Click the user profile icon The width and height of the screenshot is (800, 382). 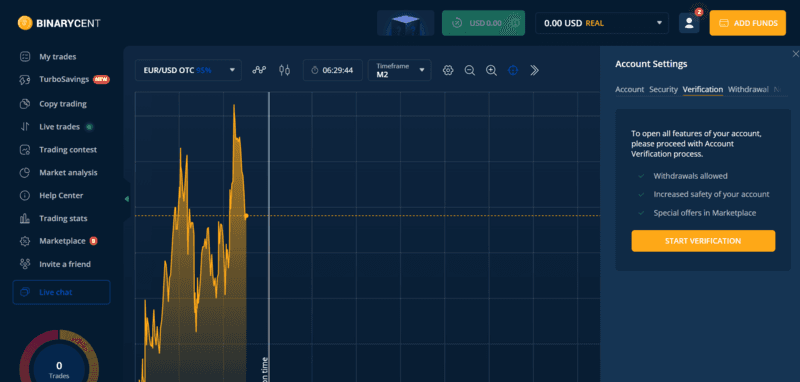click(689, 23)
